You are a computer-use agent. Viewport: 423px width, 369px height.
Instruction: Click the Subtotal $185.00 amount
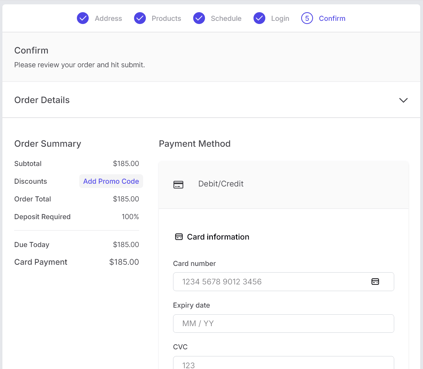[x=126, y=163]
